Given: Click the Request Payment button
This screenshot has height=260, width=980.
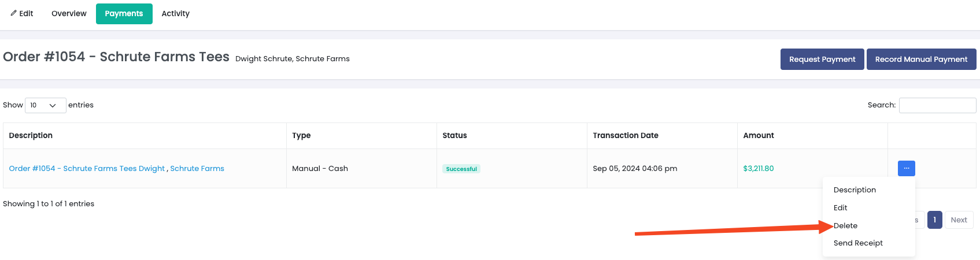Looking at the screenshot, I should click(822, 59).
